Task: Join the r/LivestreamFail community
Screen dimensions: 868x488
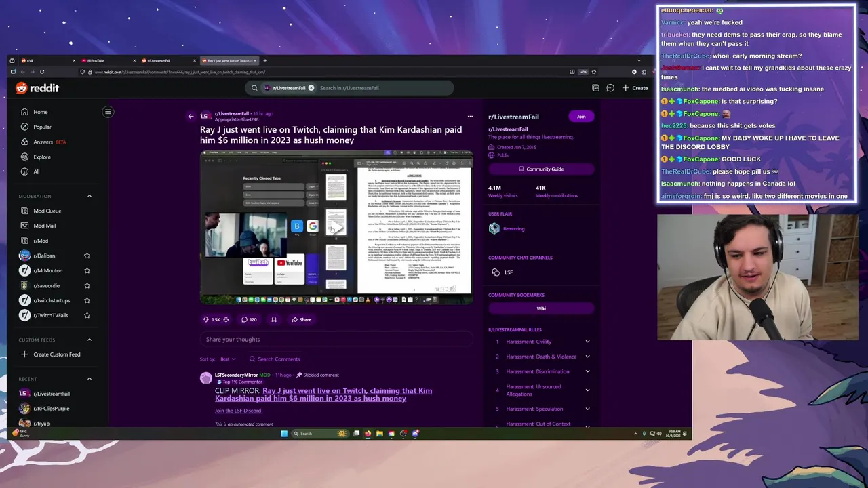Action: [581, 117]
